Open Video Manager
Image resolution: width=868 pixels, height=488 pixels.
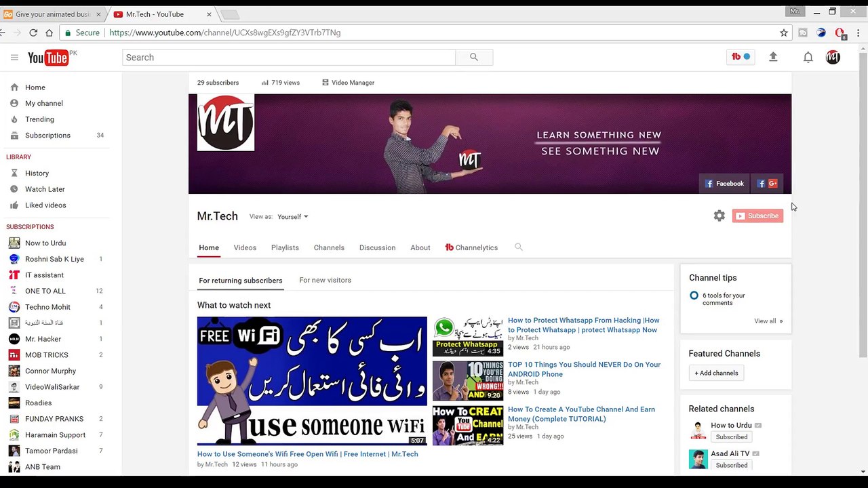(x=348, y=83)
